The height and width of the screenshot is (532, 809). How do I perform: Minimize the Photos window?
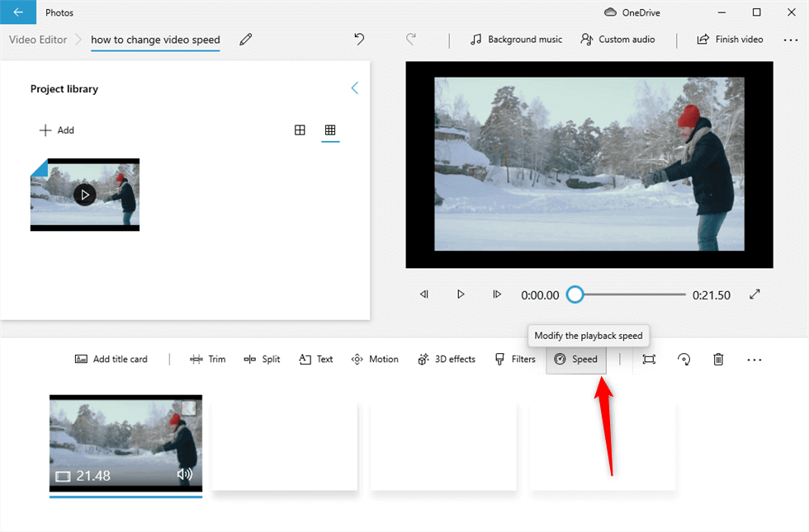[x=721, y=12]
